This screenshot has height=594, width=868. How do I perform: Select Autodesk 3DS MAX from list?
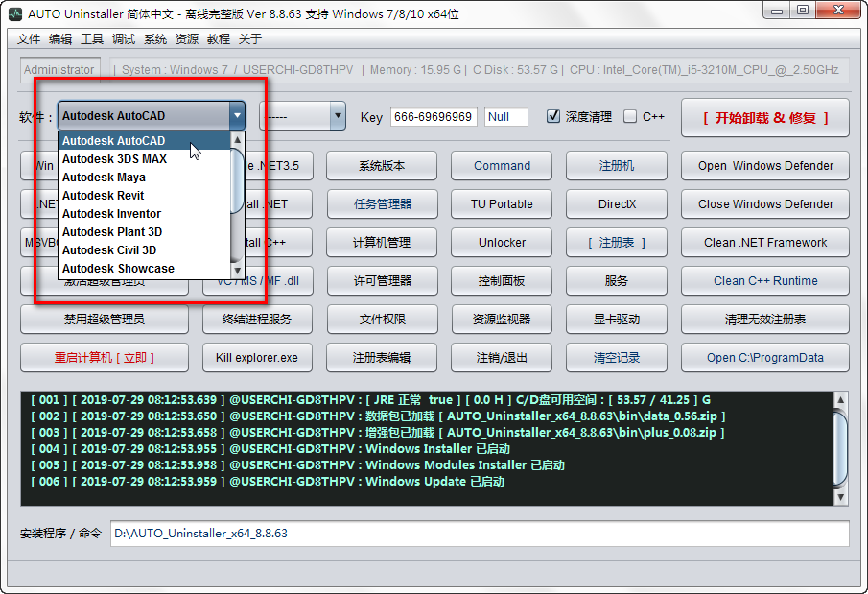114,159
